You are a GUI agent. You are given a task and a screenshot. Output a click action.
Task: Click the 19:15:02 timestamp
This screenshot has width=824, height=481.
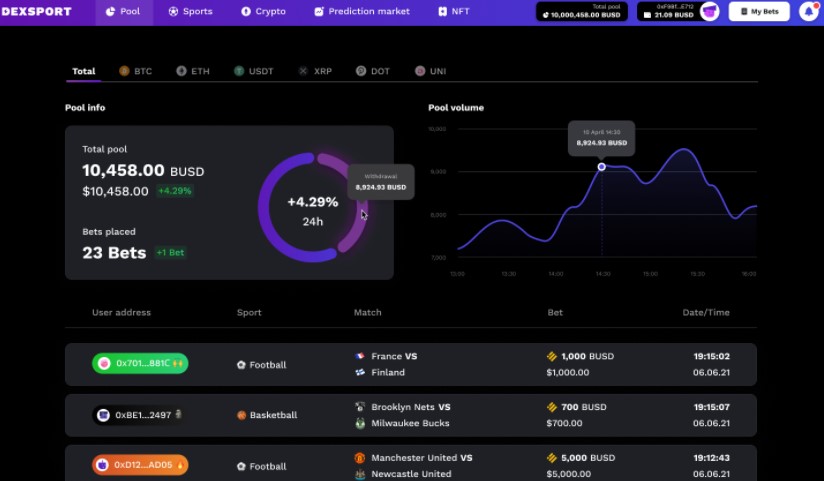point(712,356)
